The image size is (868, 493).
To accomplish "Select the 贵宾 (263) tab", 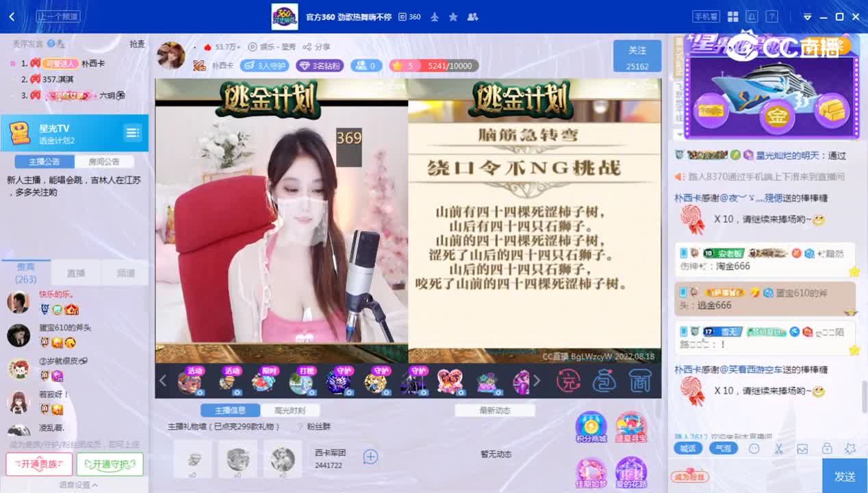I will coord(26,273).
